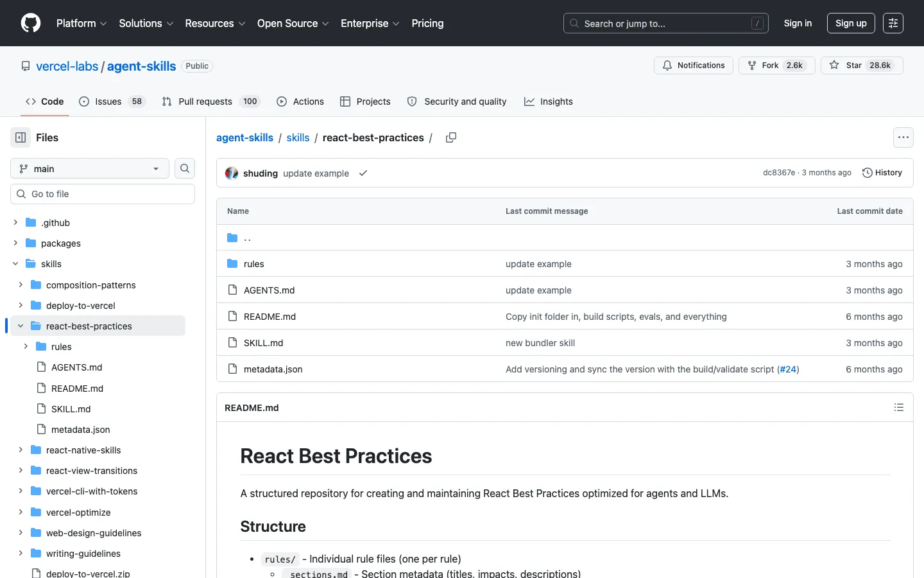The image size is (924, 578).
Task: Open the README outline icon
Action: [x=899, y=407]
